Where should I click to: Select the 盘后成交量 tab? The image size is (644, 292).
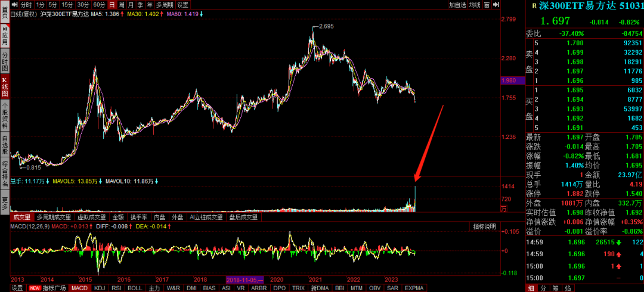(x=243, y=218)
